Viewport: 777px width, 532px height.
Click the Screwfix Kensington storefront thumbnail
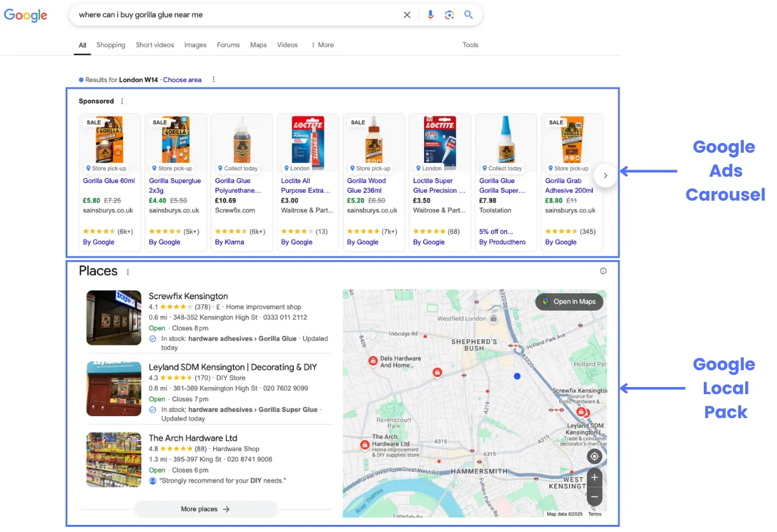click(114, 318)
